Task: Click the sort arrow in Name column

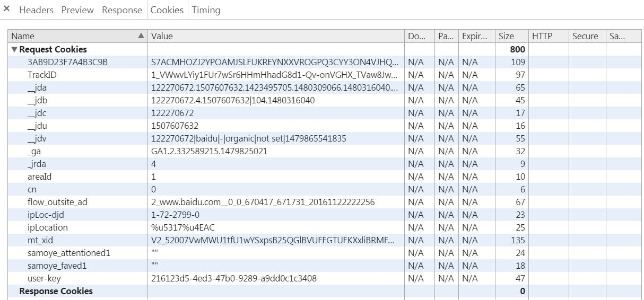Action: tap(141, 36)
